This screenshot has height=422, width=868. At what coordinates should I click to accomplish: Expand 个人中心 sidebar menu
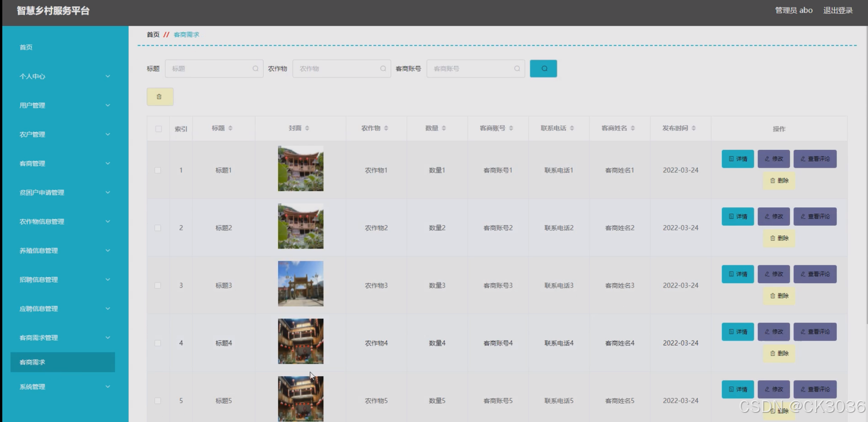pyautogui.click(x=64, y=76)
